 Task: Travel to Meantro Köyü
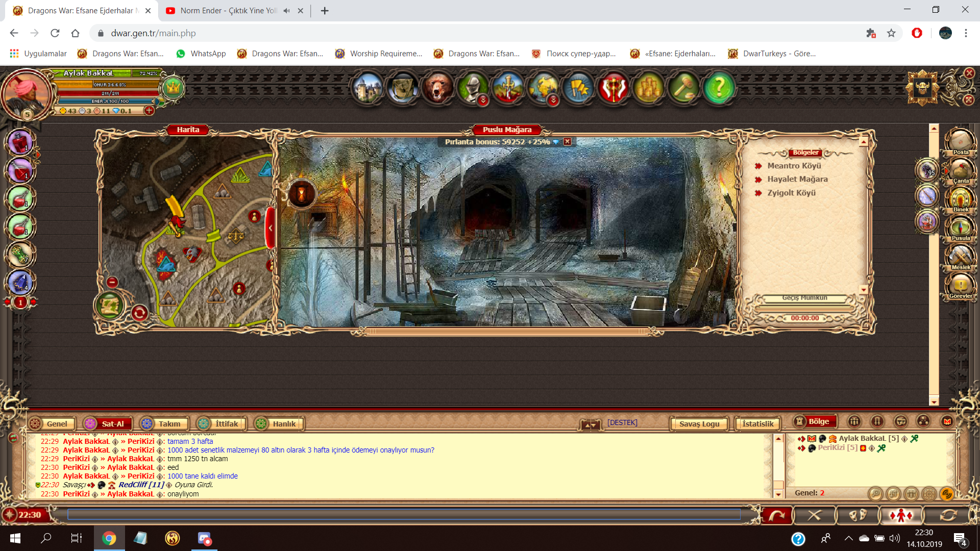click(794, 166)
